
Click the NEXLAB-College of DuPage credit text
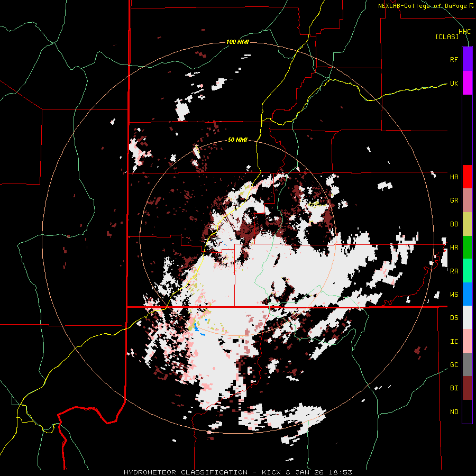pos(422,6)
